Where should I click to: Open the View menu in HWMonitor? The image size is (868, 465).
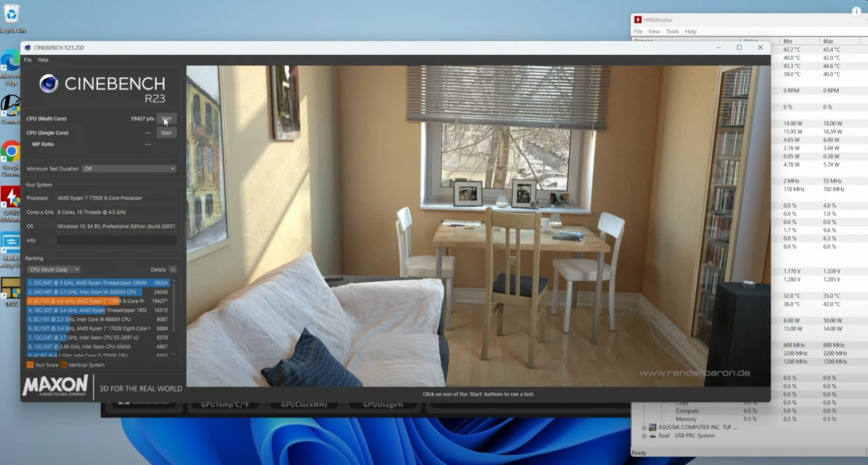[654, 31]
